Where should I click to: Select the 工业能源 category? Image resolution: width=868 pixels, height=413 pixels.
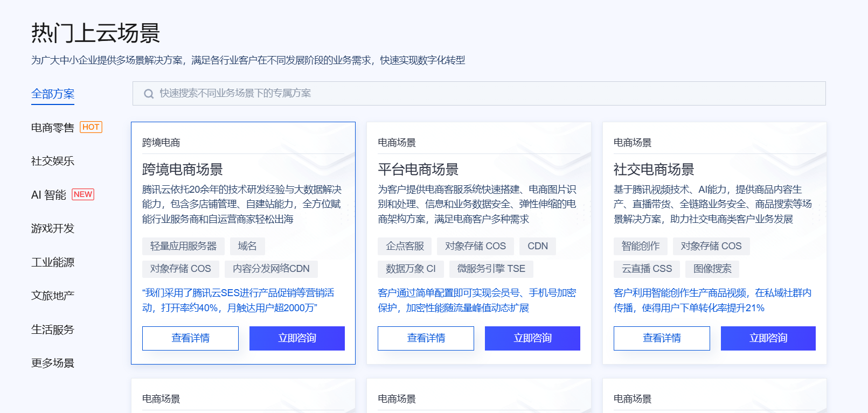[53, 262]
